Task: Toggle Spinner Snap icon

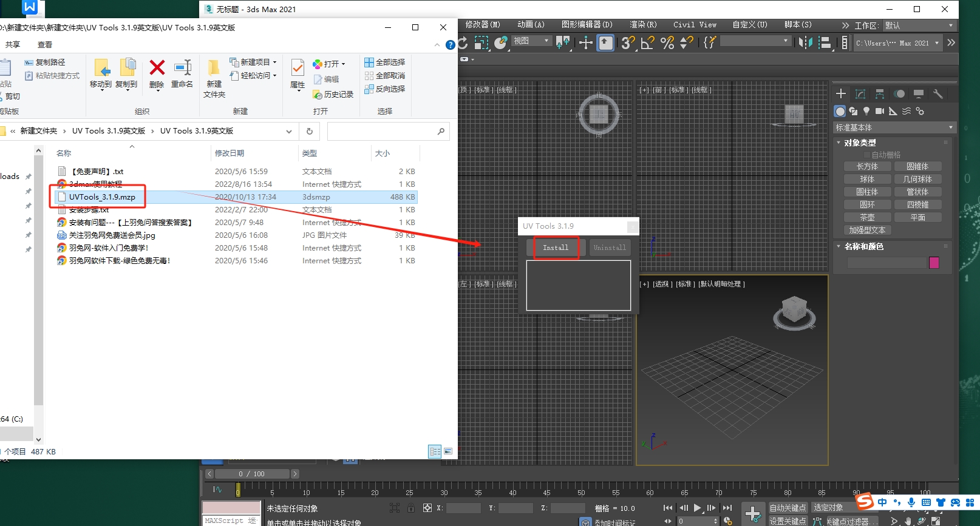Action: coord(687,42)
